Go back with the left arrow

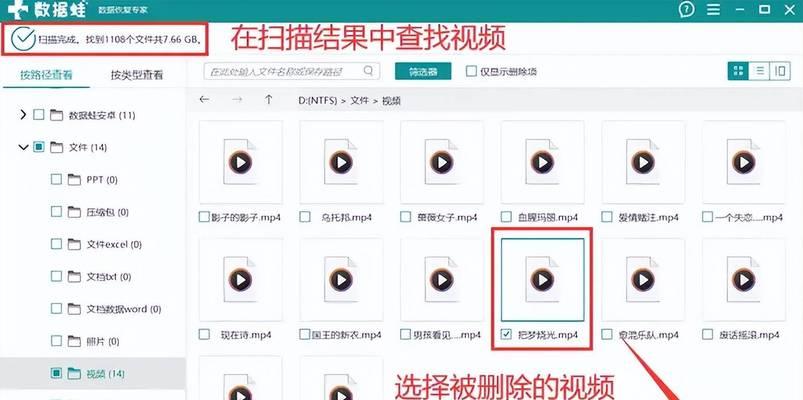204,99
